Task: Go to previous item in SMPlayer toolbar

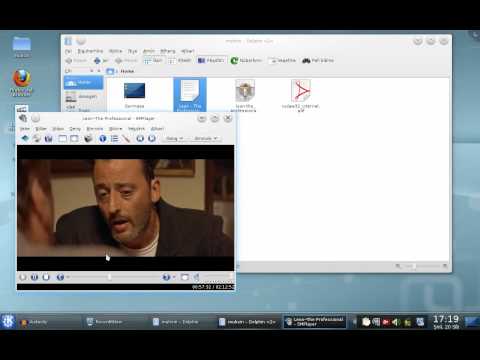Action: (x=140, y=138)
